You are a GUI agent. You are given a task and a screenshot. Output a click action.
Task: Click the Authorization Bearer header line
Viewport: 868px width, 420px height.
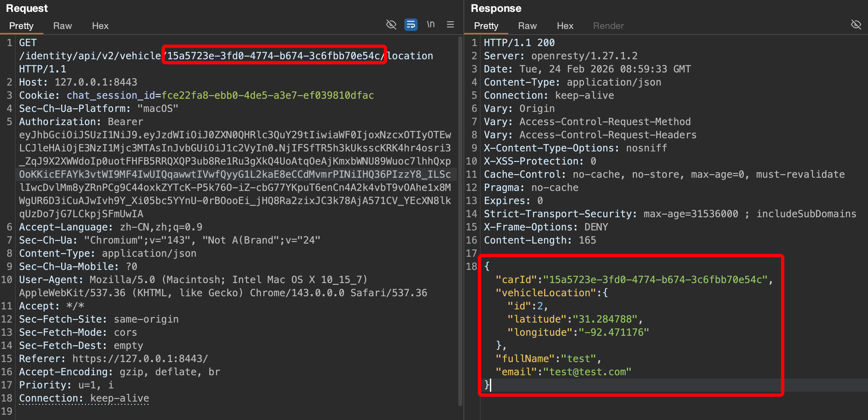[x=81, y=122]
